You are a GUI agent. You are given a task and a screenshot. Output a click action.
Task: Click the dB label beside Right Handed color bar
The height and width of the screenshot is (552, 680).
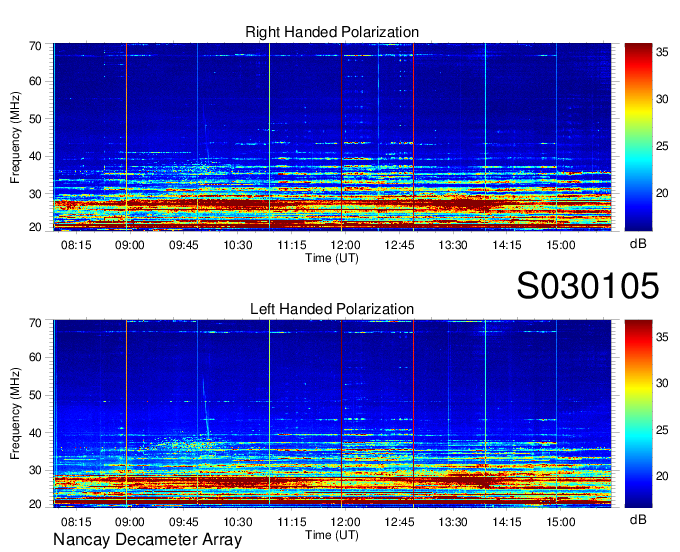(638, 244)
